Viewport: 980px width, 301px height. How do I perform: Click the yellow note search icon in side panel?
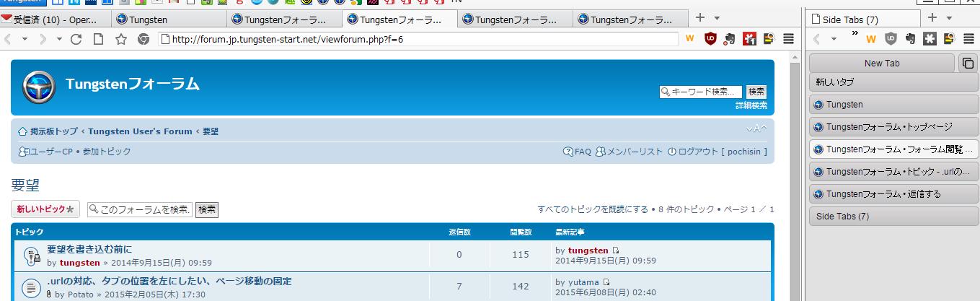coord(949,39)
